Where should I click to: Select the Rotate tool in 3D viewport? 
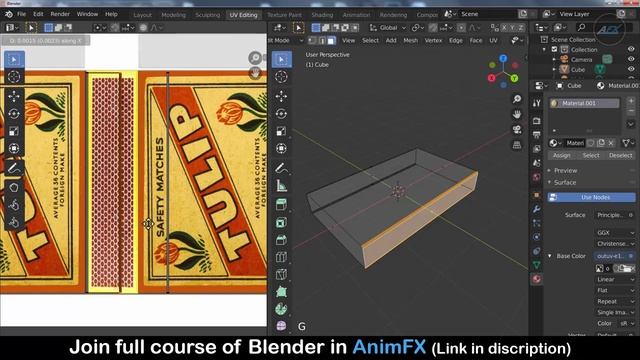pyautogui.click(x=281, y=113)
